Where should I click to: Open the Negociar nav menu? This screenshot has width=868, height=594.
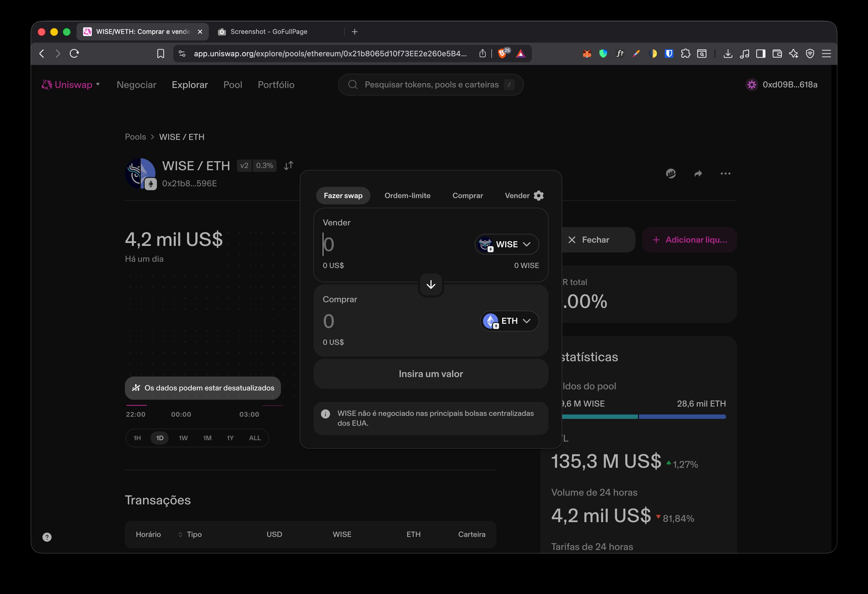136,85
